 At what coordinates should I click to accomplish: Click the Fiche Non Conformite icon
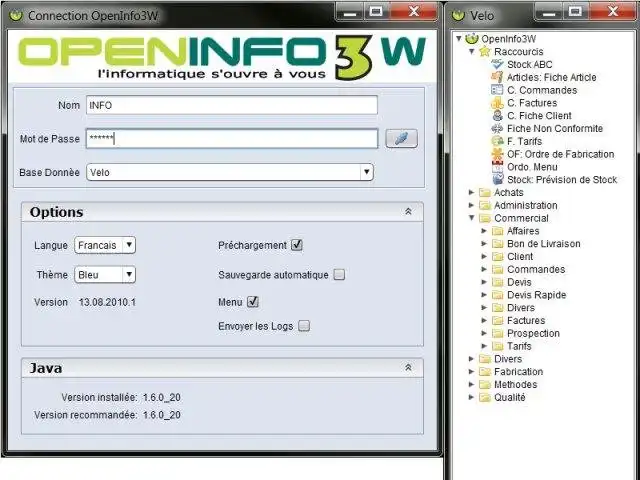coord(497,129)
